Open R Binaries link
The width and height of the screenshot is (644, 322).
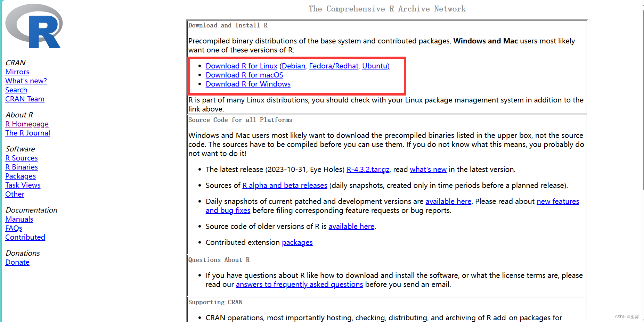coord(22,167)
